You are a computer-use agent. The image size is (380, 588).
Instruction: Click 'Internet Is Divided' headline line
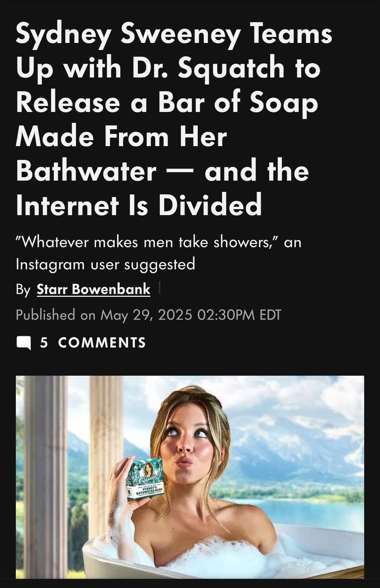click(139, 205)
